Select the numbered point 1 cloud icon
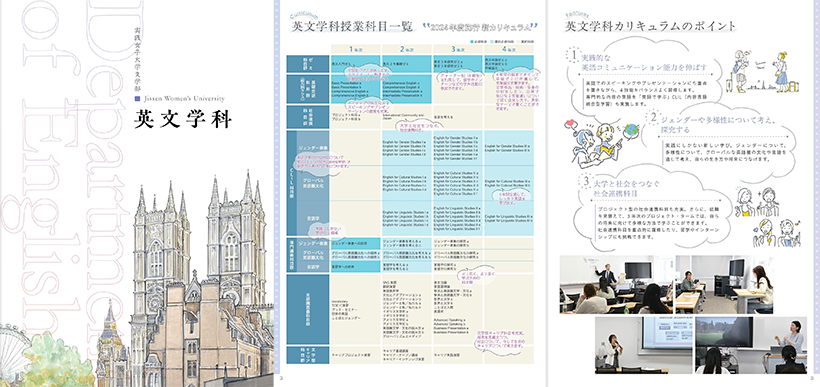The height and width of the screenshot is (387, 820). (x=574, y=55)
